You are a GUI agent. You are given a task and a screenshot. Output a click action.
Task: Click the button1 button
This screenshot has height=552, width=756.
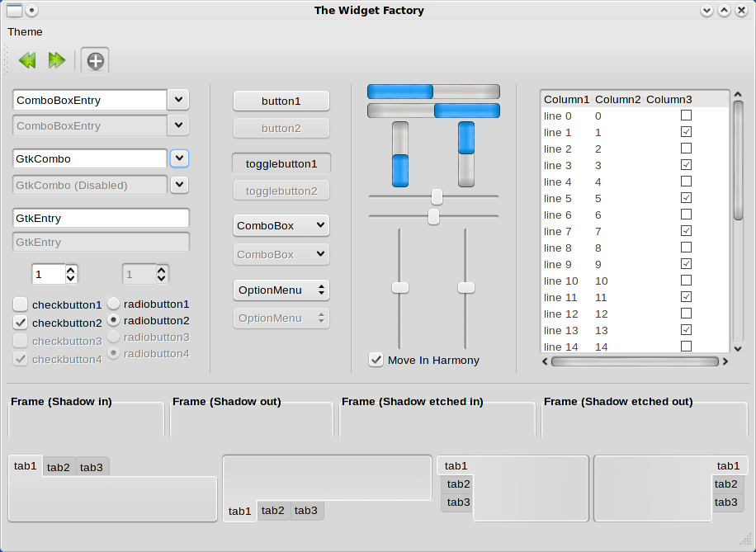(x=281, y=101)
